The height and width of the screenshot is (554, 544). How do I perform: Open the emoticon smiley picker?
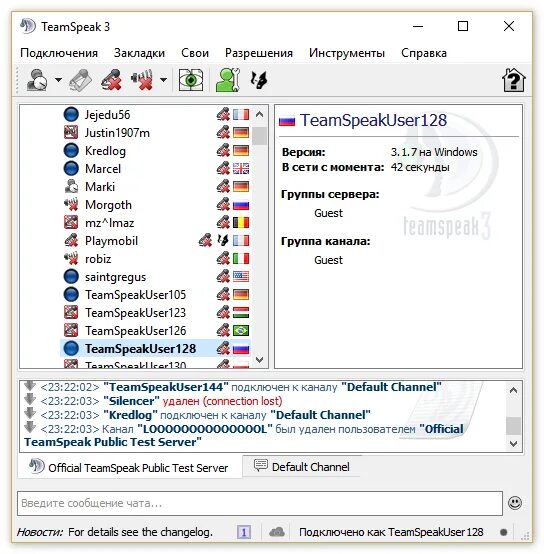515,503
